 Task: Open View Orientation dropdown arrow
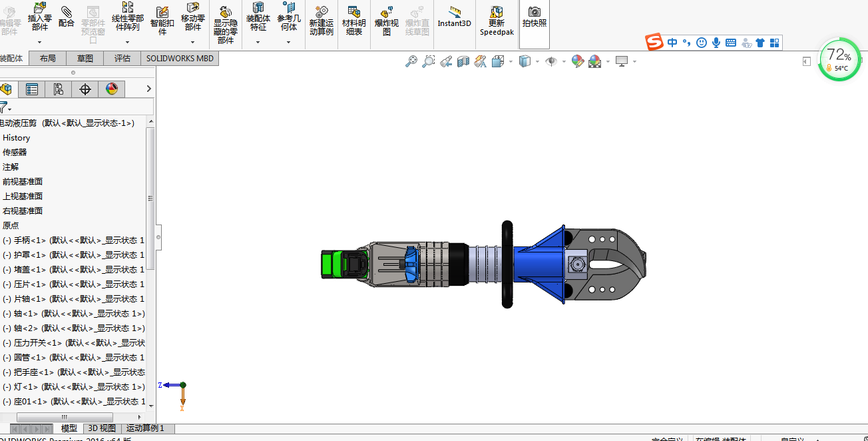coord(511,61)
